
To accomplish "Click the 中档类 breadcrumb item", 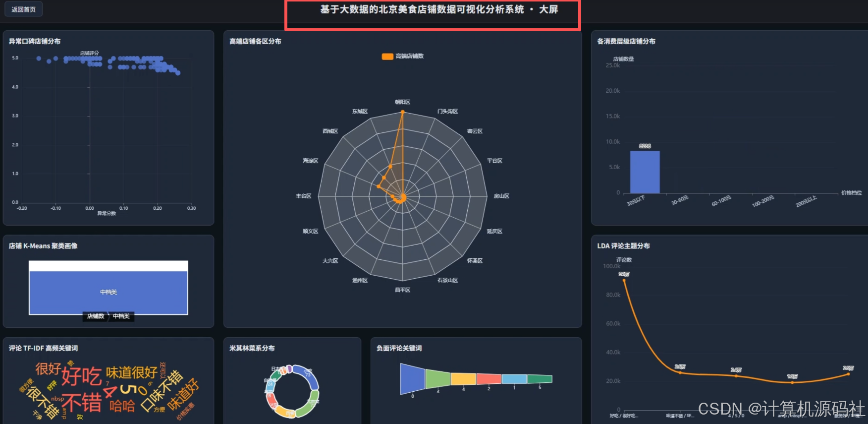I will [121, 316].
